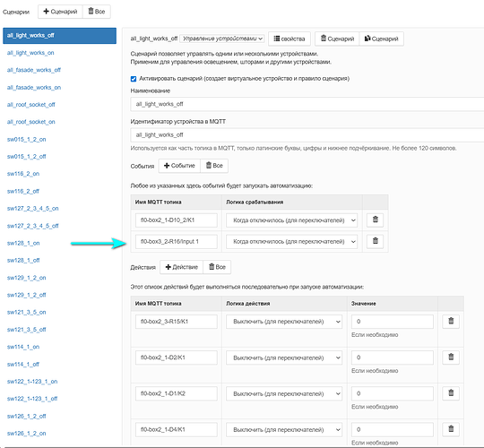484x448 pixels.
Task: Remove the fl0-box2_3-R15/K1 action with trash icon
Action: click(x=451, y=321)
